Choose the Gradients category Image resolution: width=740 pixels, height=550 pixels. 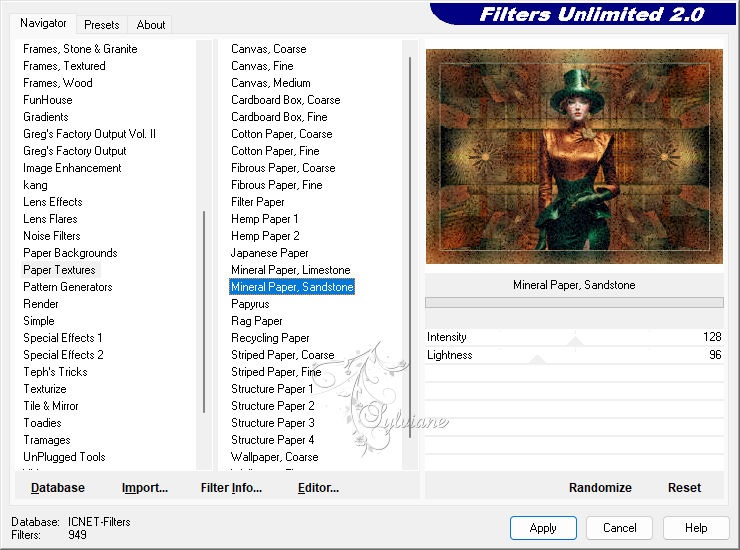click(x=46, y=117)
